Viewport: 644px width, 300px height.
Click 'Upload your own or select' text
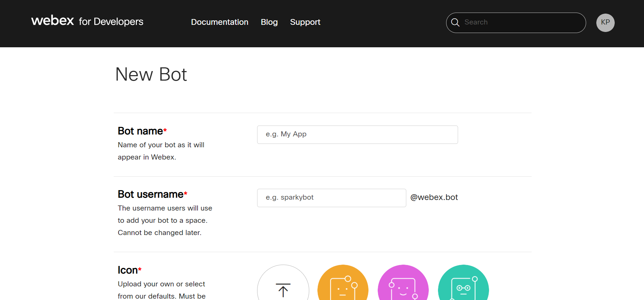click(161, 284)
